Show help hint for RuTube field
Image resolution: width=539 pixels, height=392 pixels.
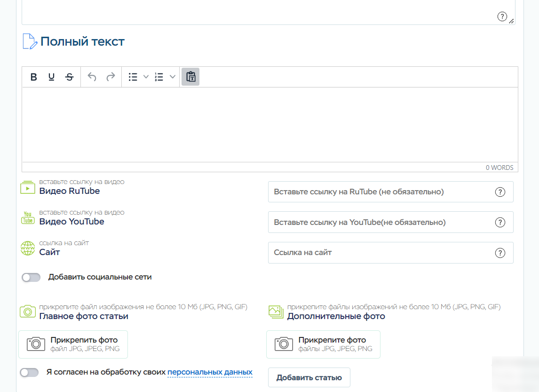pos(500,192)
